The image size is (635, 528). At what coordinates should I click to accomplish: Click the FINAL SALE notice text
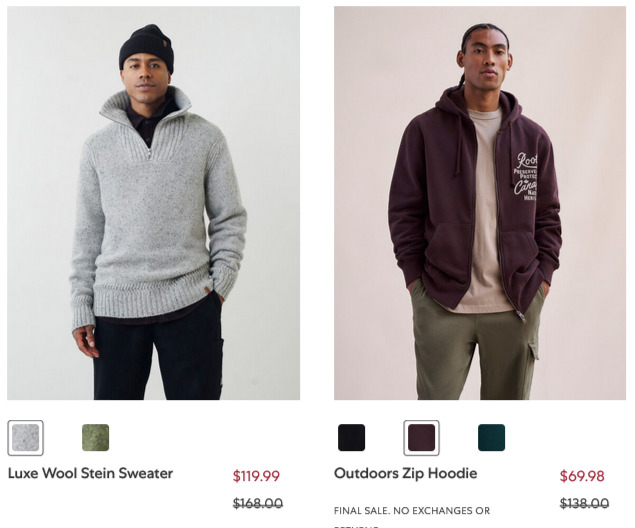[x=412, y=511]
